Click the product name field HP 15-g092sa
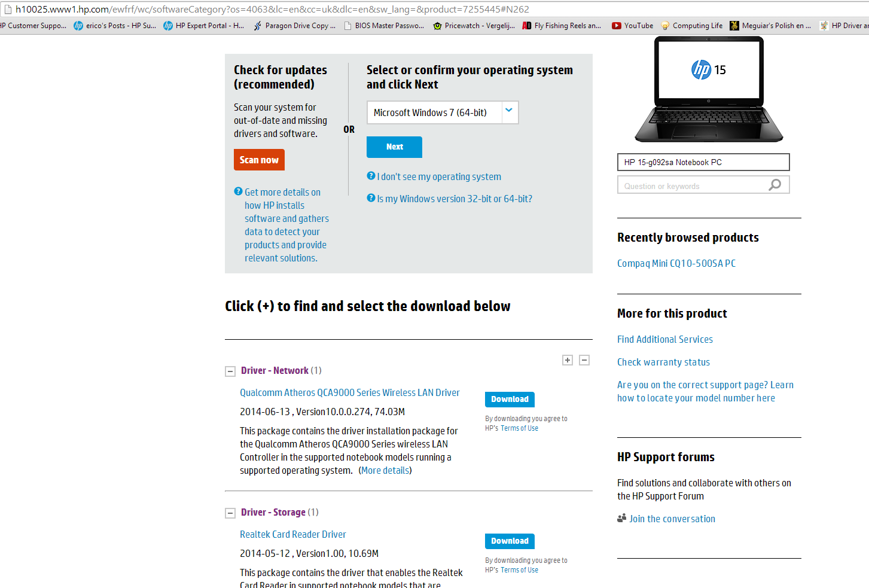Viewport: 869px width, 588px height. (703, 162)
